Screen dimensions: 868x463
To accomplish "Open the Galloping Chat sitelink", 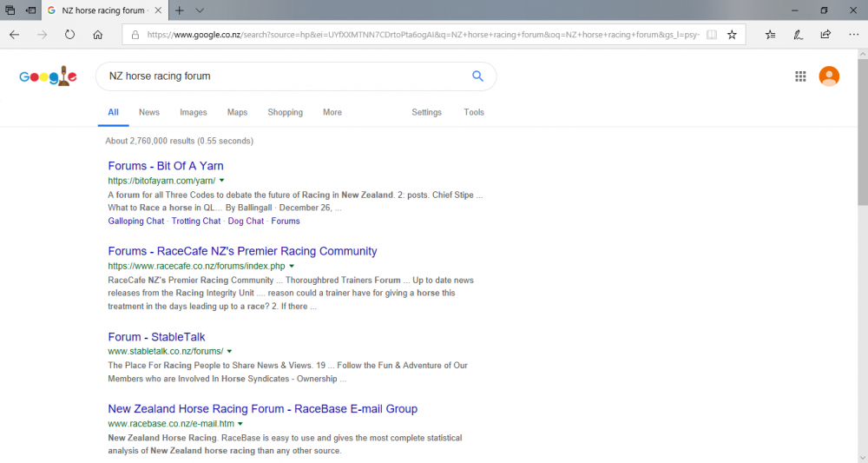I will [135, 221].
